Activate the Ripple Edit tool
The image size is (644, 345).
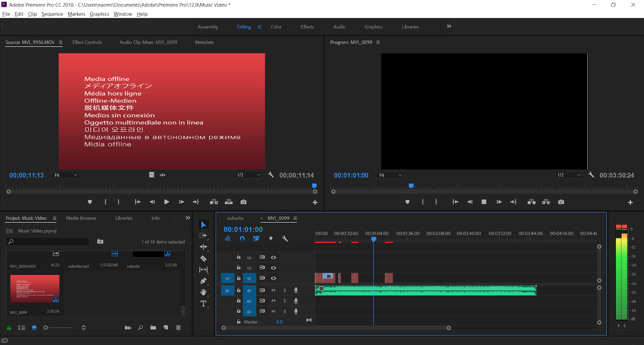click(203, 247)
